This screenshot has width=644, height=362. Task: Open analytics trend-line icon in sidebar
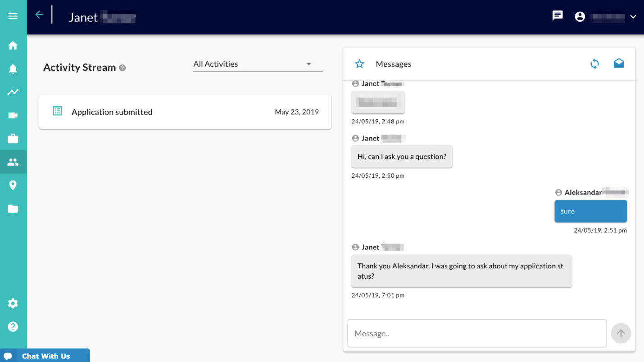13,92
